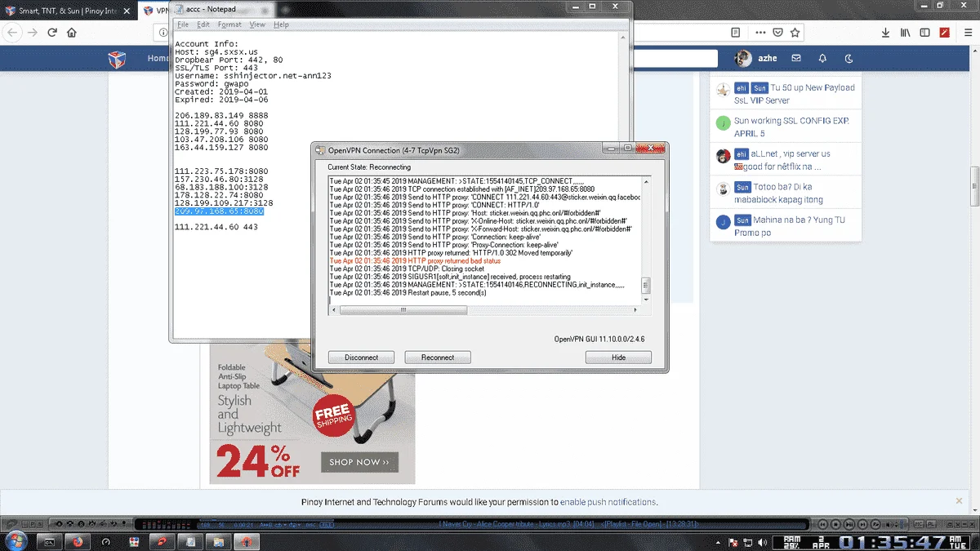Open Firefox library
The image size is (980, 551).
click(x=906, y=33)
